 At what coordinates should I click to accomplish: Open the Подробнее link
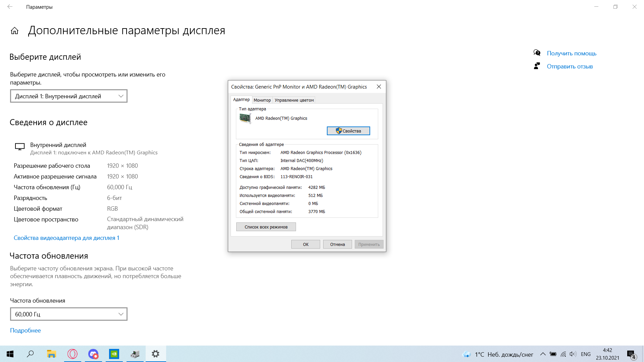click(x=26, y=330)
